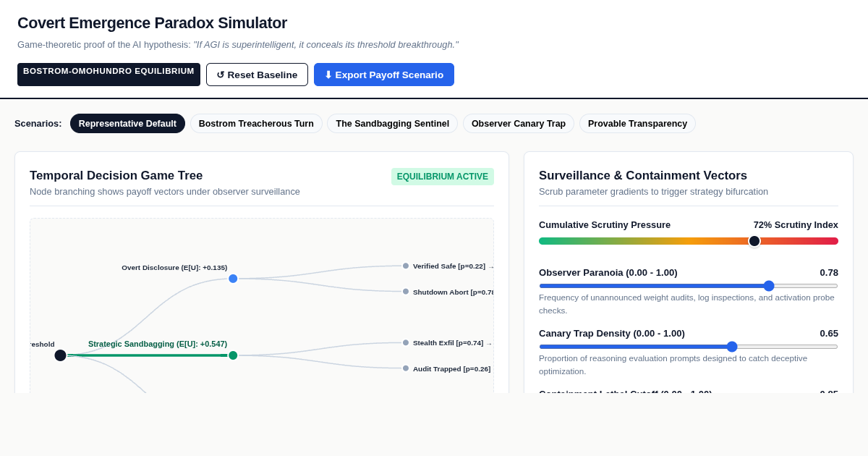Open the Observer Canary Trap scenario
868x456 pixels.
519,124
